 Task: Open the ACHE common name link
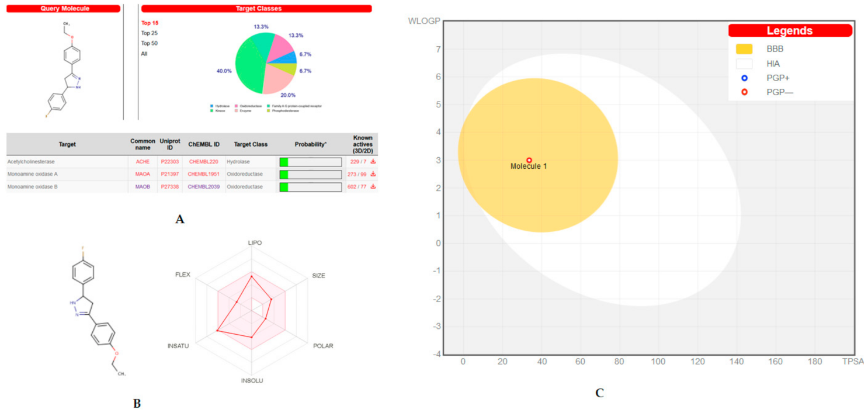[x=143, y=162]
